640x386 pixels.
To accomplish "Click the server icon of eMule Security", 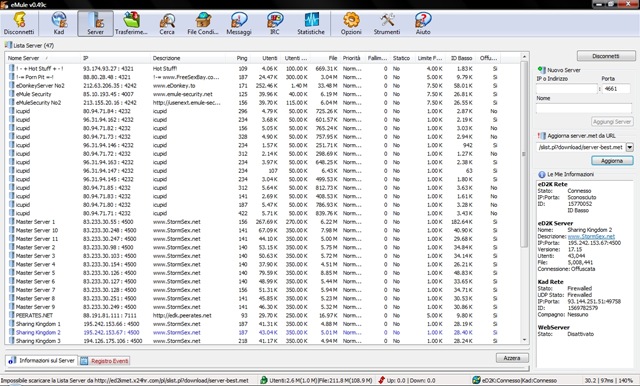I will [x=11, y=94].
